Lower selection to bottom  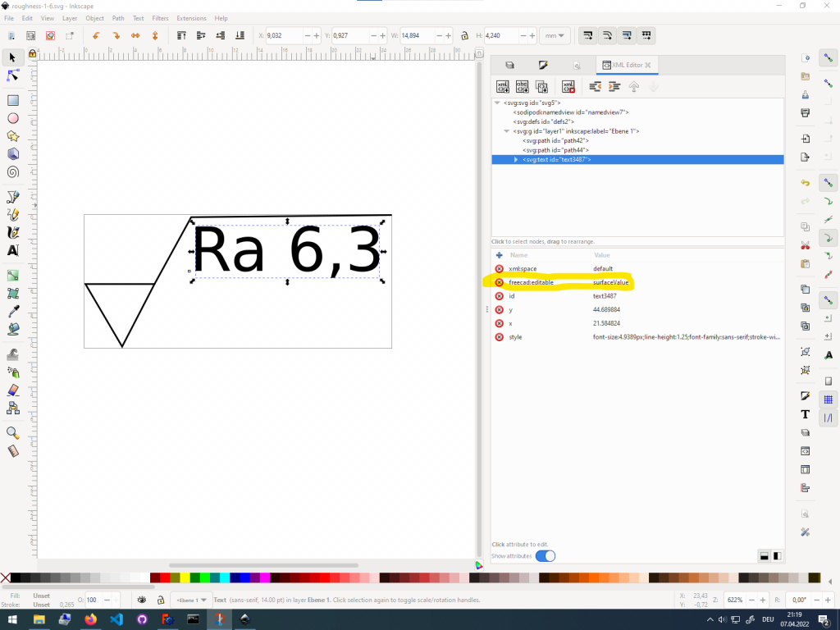click(240, 35)
